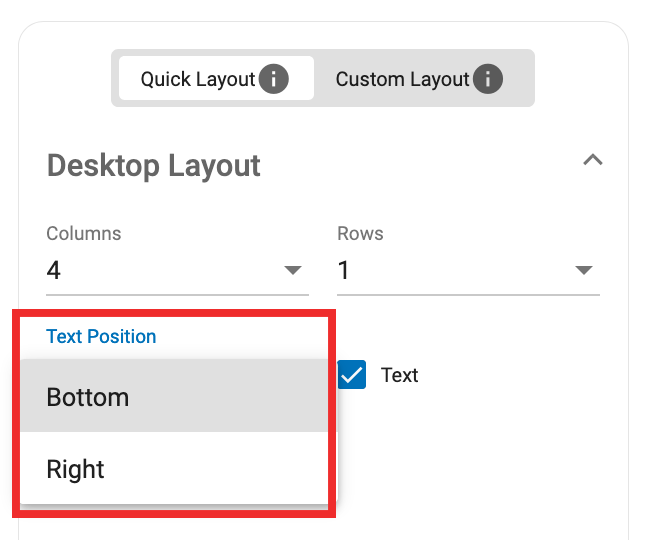Click the Rows field label
This screenshot has width=652, height=540.
click(360, 233)
